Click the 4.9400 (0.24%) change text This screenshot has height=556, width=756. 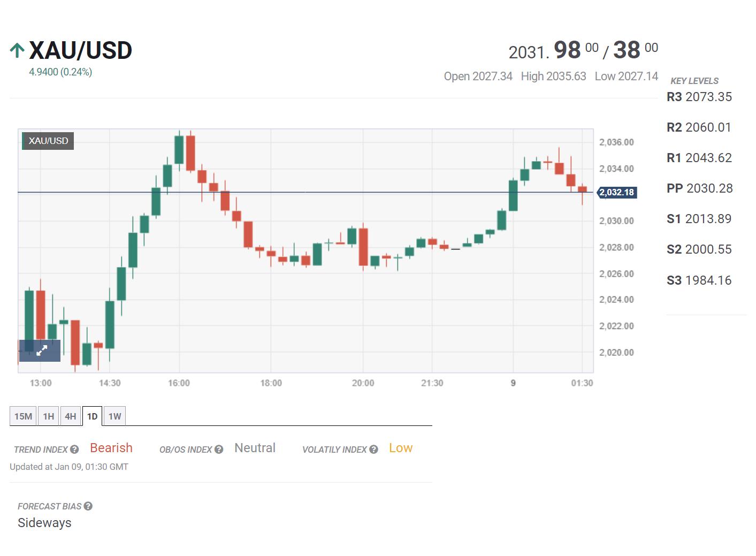point(60,72)
